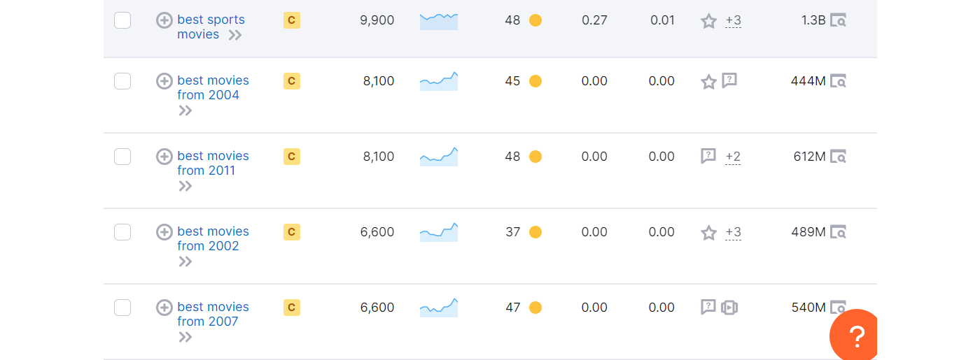Add 'best sports movies' keyword via plus icon

[164, 20]
